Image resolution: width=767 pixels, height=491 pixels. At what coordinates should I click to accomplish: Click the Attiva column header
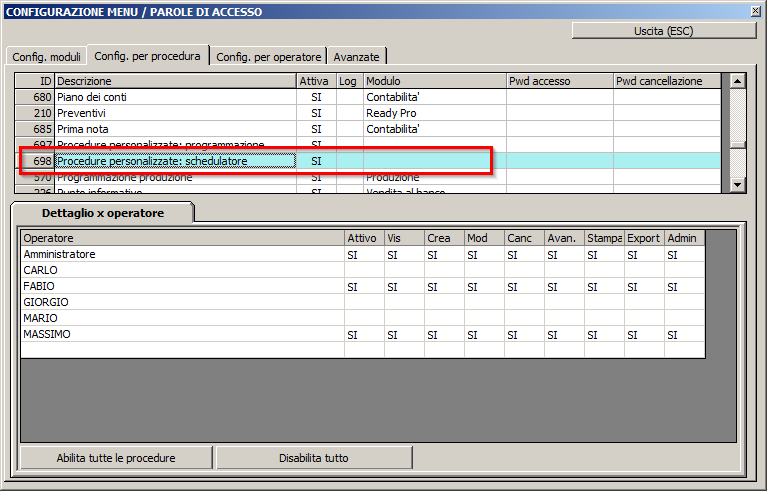click(x=316, y=81)
